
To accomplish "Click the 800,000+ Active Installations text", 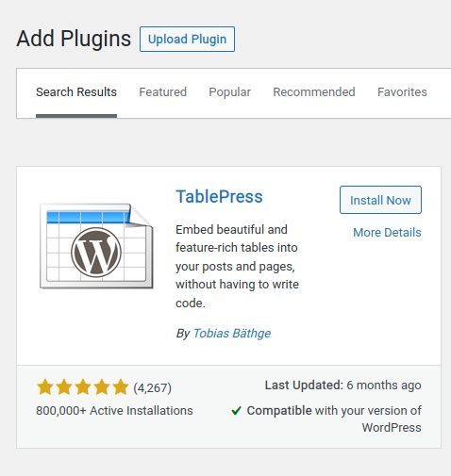I will pyautogui.click(x=114, y=411).
